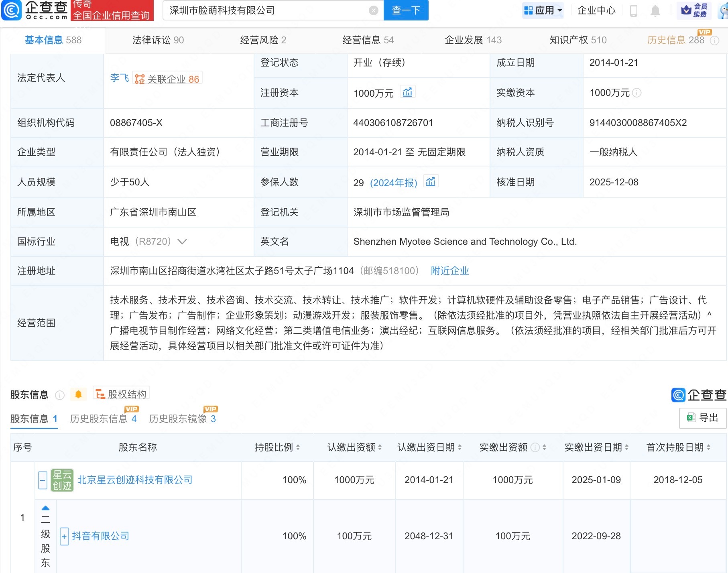The image size is (728, 573).
Task: Click the monitoring bell beside 股东信息
Action: pyautogui.click(x=79, y=394)
